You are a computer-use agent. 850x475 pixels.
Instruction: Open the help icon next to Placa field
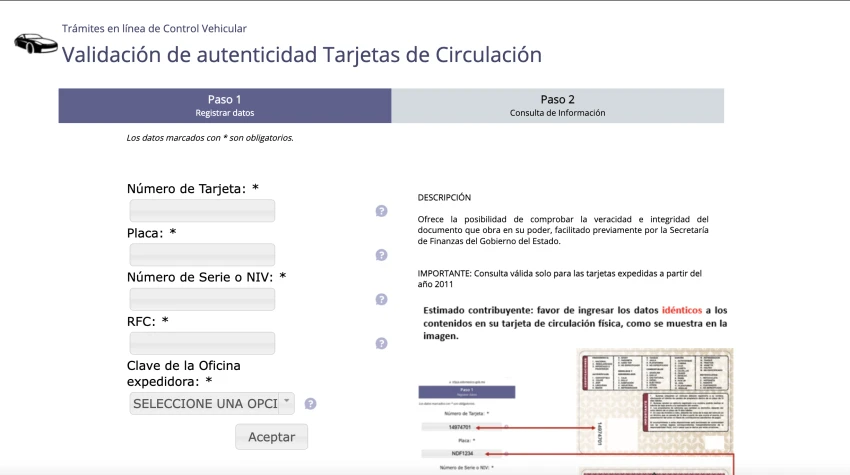click(381, 255)
